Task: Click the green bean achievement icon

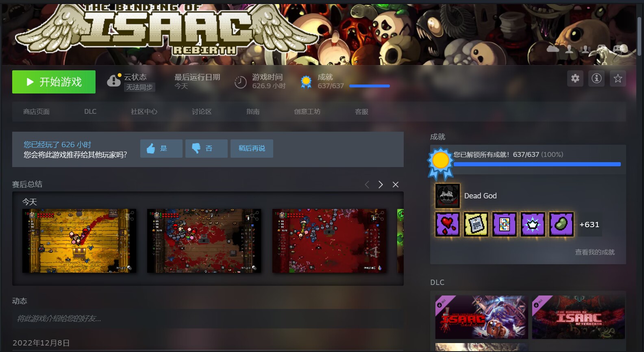Action: pyautogui.click(x=561, y=224)
